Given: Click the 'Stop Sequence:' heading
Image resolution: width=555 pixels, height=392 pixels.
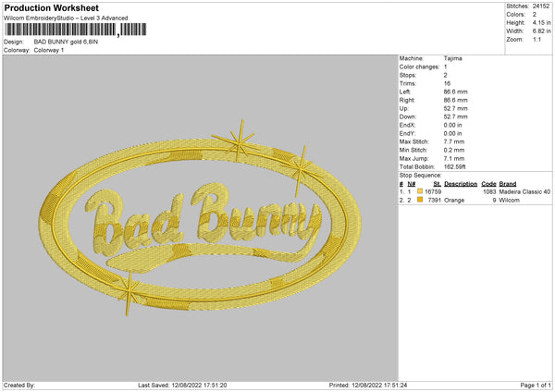Looking at the screenshot, I should [421, 176].
